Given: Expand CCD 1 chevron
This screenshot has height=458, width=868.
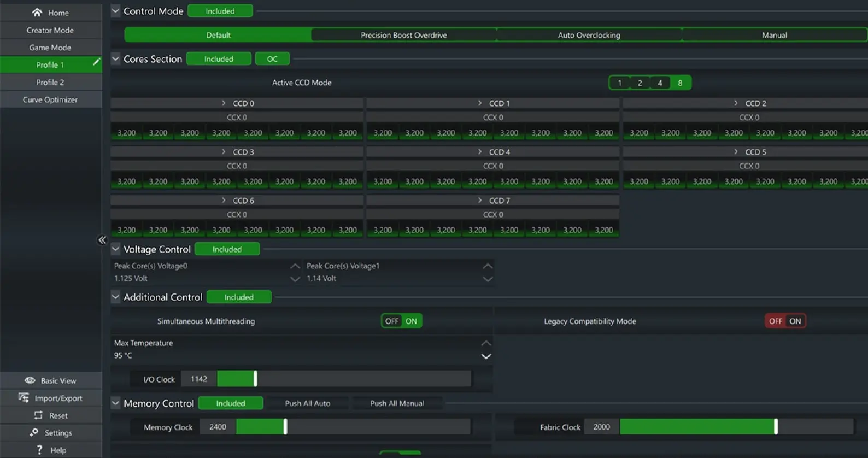Looking at the screenshot, I should 480,103.
